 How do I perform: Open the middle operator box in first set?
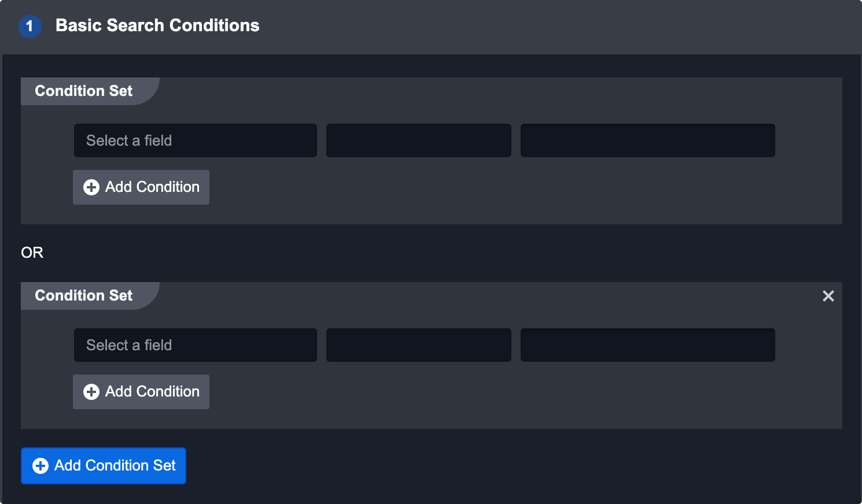[x=418, y=140]
